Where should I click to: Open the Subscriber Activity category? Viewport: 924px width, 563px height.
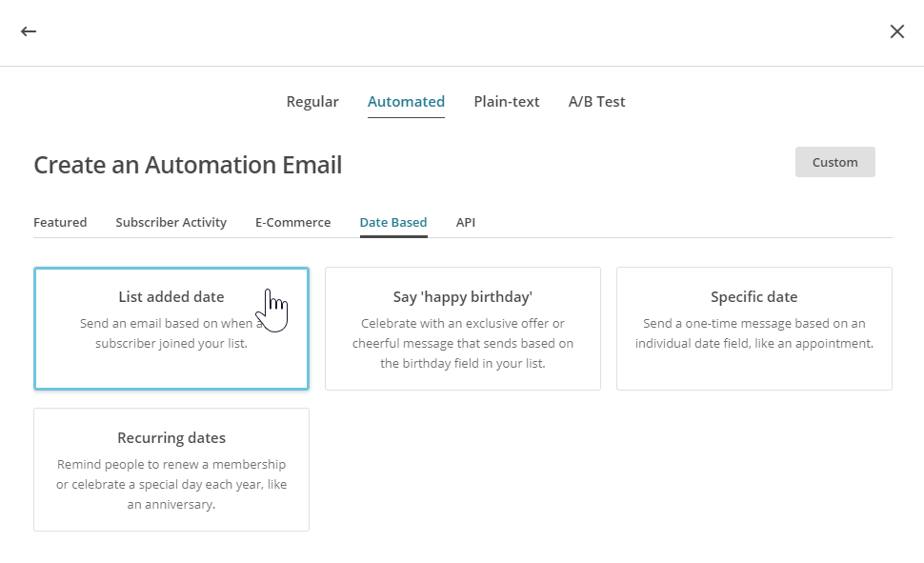171,223
